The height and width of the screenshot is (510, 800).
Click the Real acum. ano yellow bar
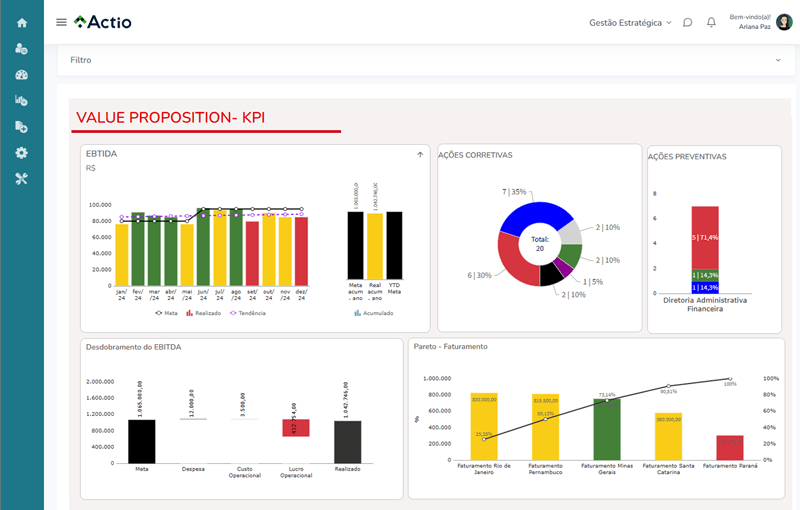pos(375,246)
